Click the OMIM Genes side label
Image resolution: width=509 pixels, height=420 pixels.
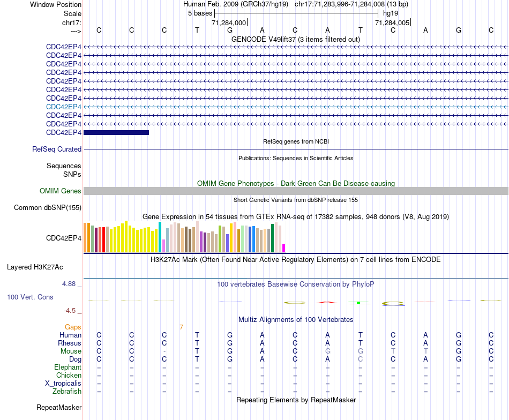click(61, 191)
